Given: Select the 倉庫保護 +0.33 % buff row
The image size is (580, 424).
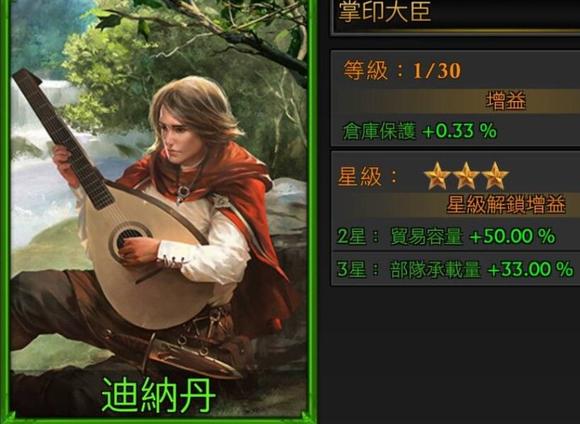Looking at the screenshot, I should tap(456, 131).
